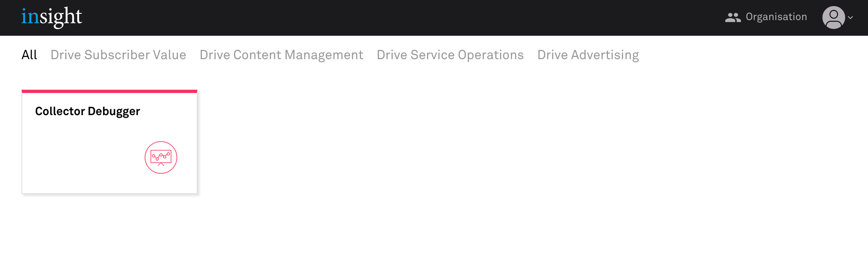Switch to Drive Subscriber Value tab
Viewport: 868px width, 270px height.
(x=118, y=55)
